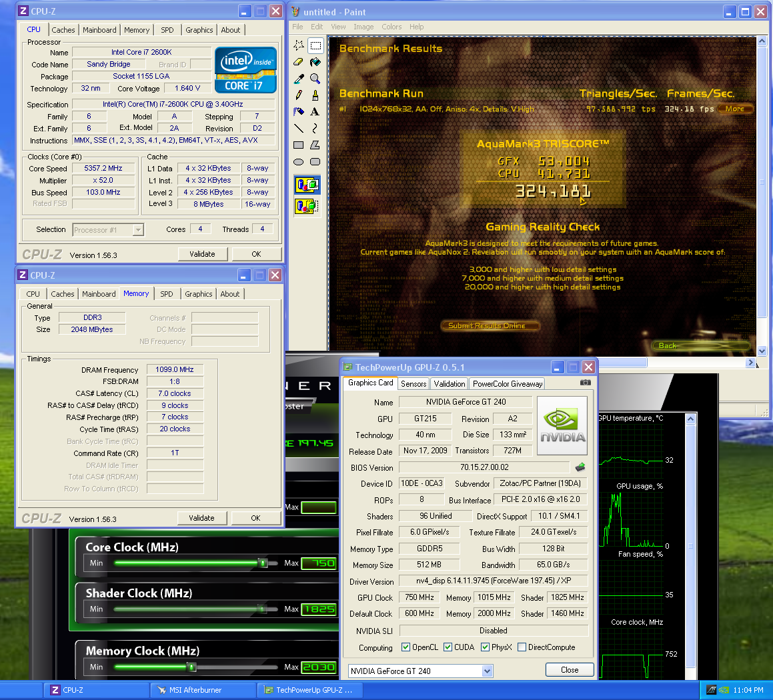Image resolution: width=773 pixels, height=700 pixels.
Task: Select the Pencil tool in Paint
Action: (x=299, y=95)
